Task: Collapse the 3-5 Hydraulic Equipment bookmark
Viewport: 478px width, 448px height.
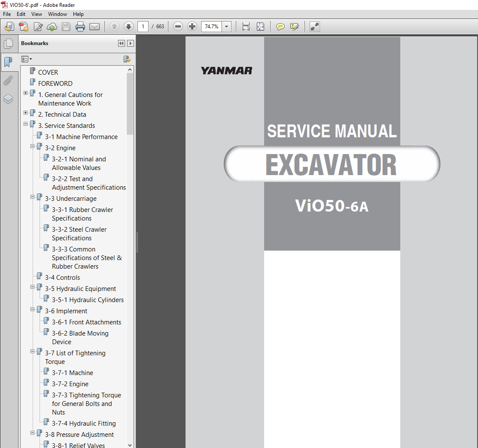Action: click(x=32, y=287)
